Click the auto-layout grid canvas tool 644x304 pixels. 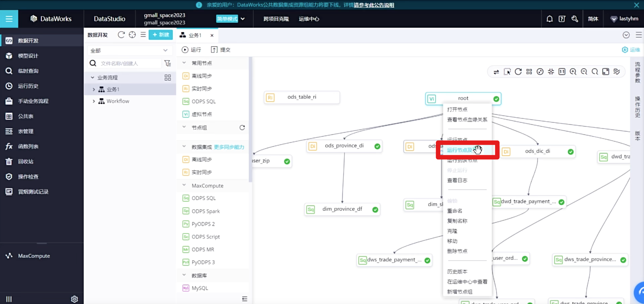click(529, 72)
